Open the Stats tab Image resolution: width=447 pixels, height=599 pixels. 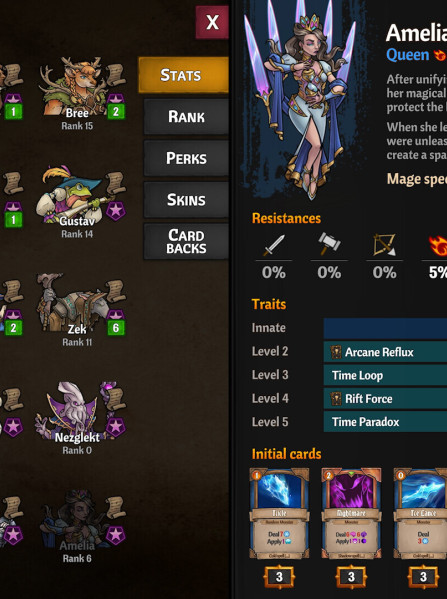point(183,75)
